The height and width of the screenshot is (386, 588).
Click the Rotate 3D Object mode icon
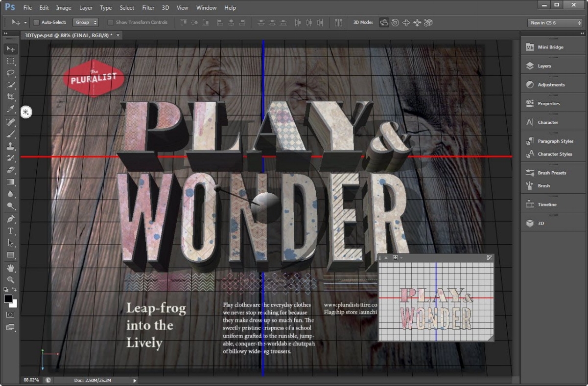pyautogui.click(x=384, y=23)
